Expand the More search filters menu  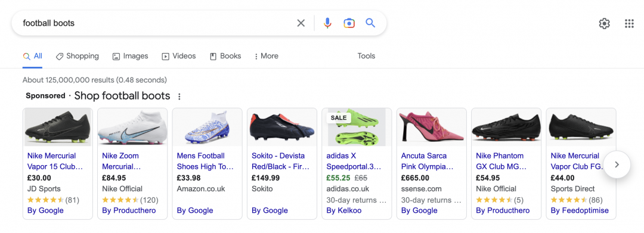coord(266,56)
